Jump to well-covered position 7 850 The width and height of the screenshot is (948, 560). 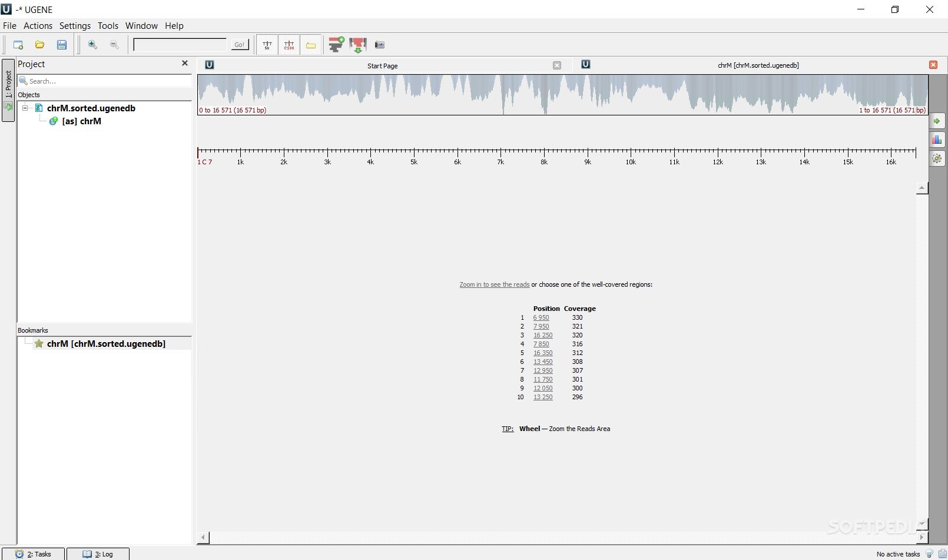coord(541,344)
